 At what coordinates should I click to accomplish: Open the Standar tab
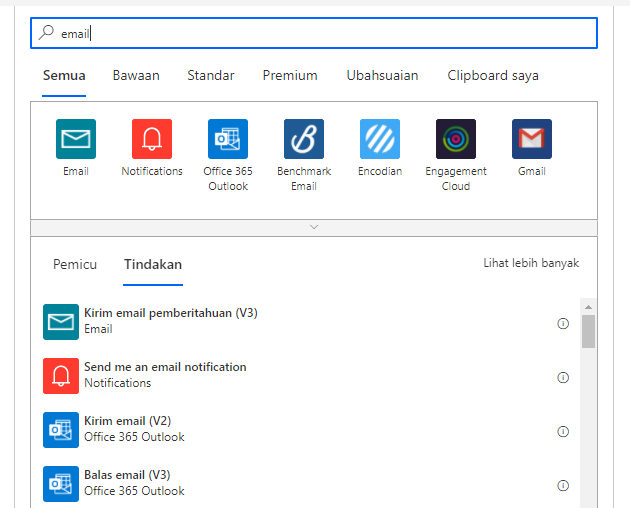click(x=211, y=76)
